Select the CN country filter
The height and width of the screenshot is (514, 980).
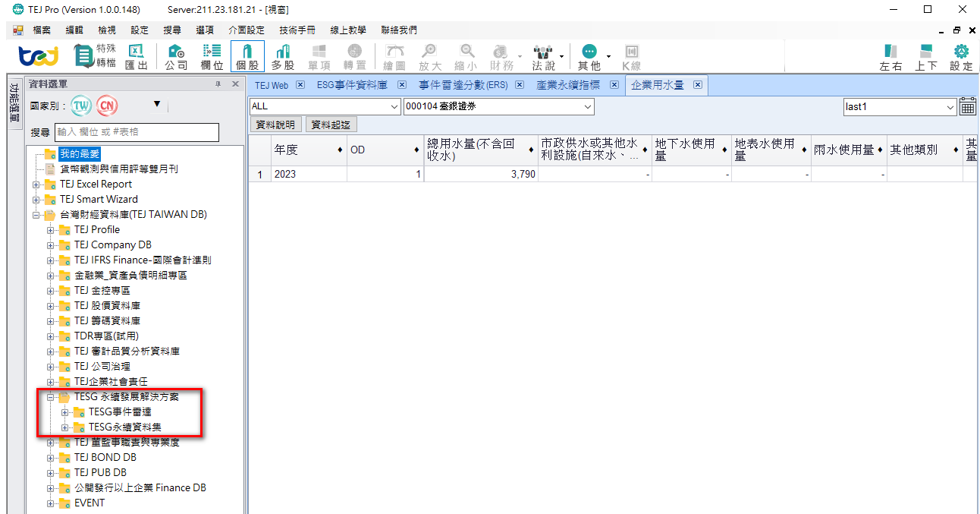point(107,105)
